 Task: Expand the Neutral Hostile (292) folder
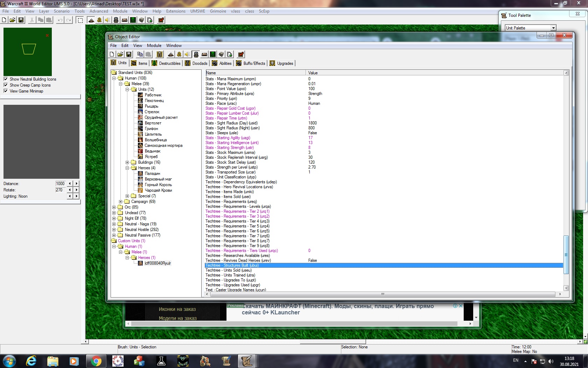point(114,230)
